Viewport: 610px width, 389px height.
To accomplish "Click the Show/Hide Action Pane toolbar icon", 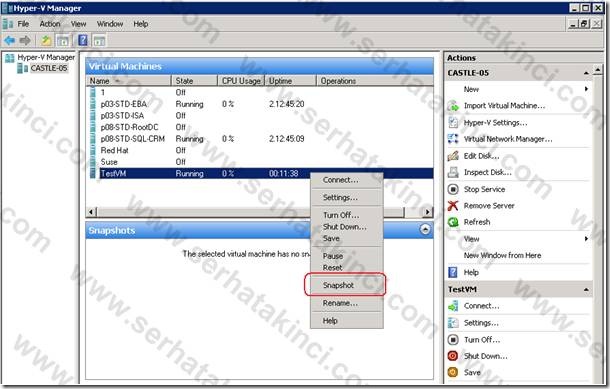I will coord(100,40).
